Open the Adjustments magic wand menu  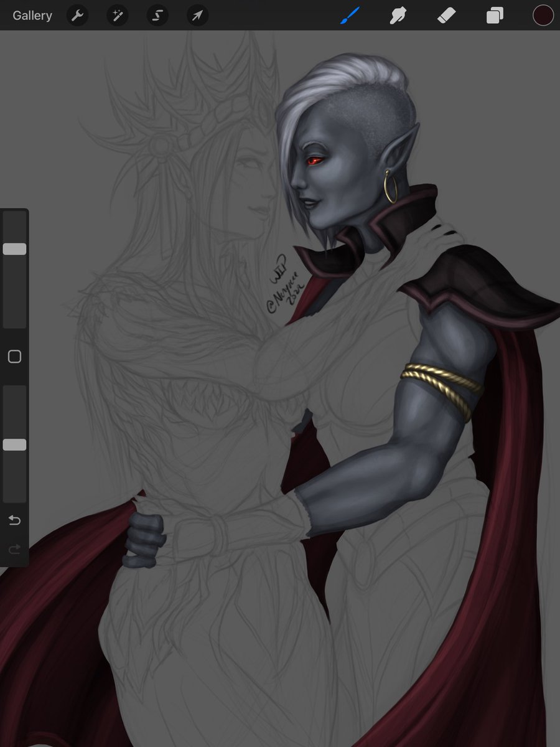point(117,16)
